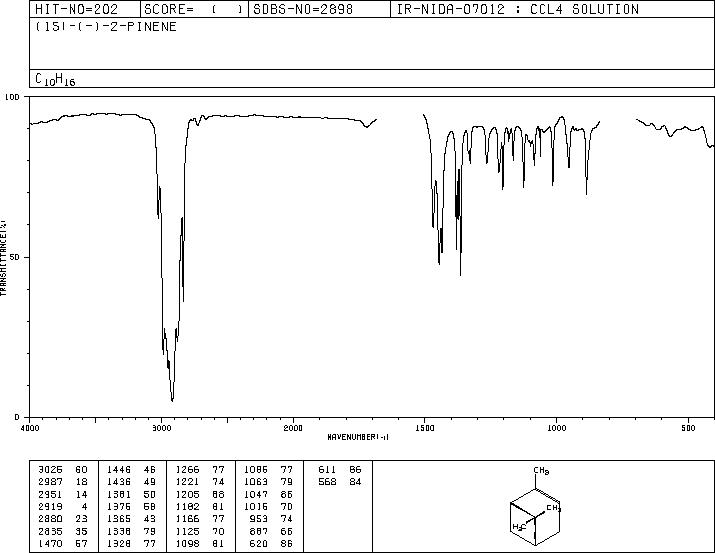715x553 pixels.
Task: Click peak value 1328 in the table
Action: 119,544
